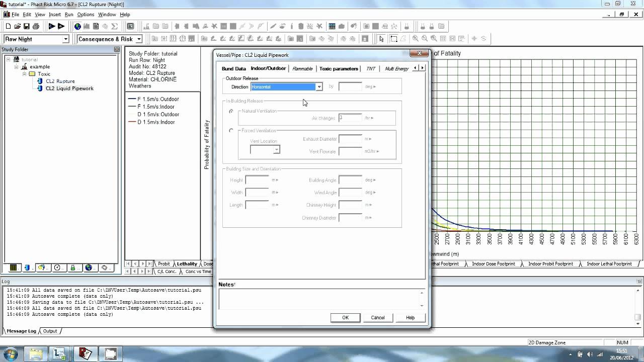Close the Study Folder panel

click(x=117, y=49)
